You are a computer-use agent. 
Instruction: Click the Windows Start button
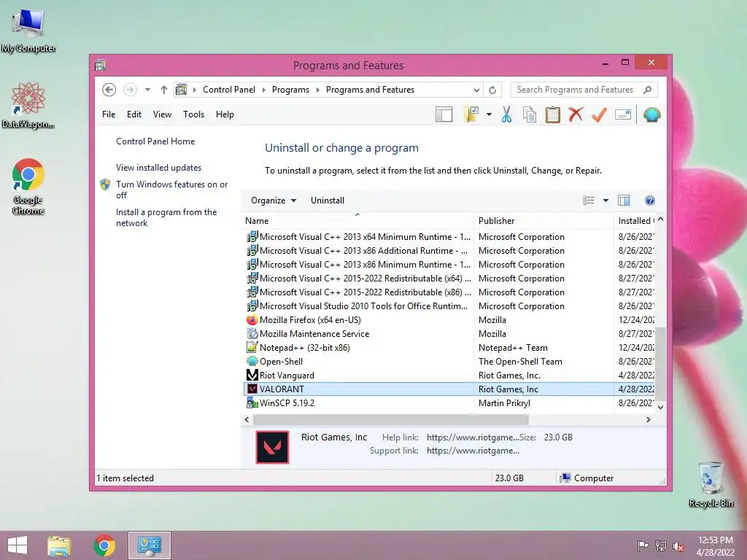pyautogui.click(x=18, y=545)
